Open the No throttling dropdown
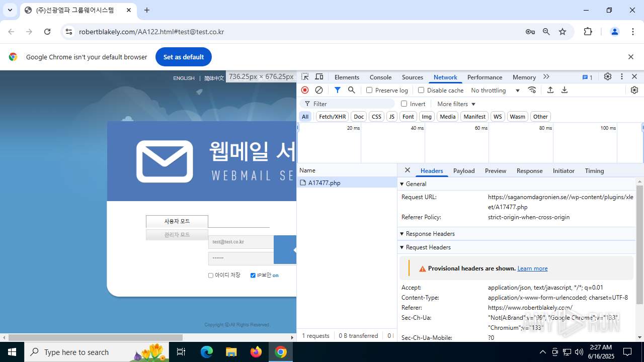 (x=495, y=90)
